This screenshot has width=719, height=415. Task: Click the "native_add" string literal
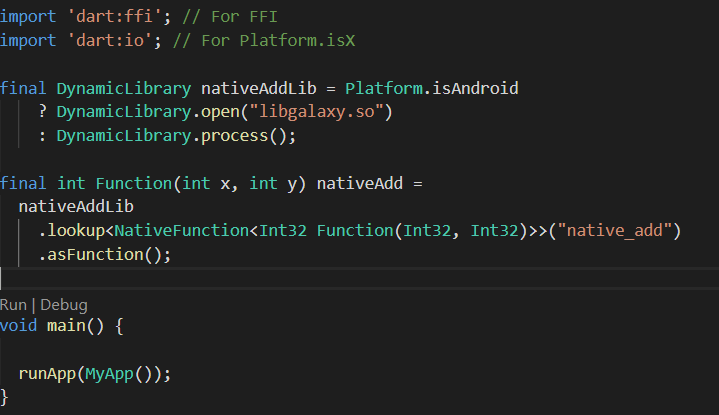(614, 230)
